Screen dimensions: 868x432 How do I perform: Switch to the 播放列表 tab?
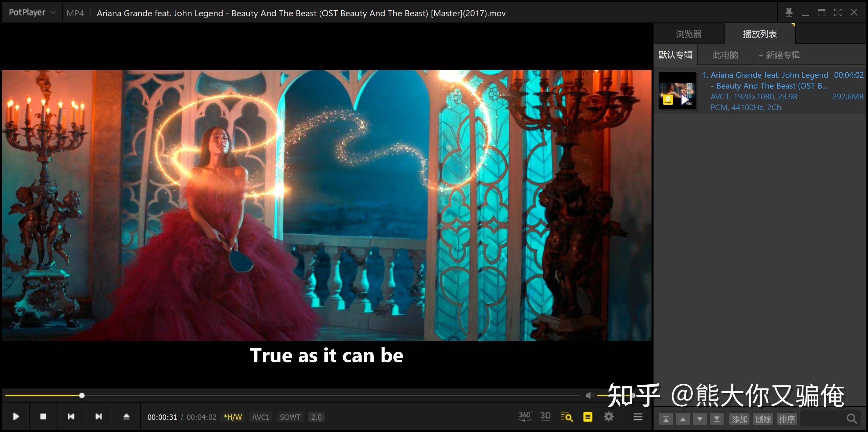pyautogui.click(x=760, y=34)
